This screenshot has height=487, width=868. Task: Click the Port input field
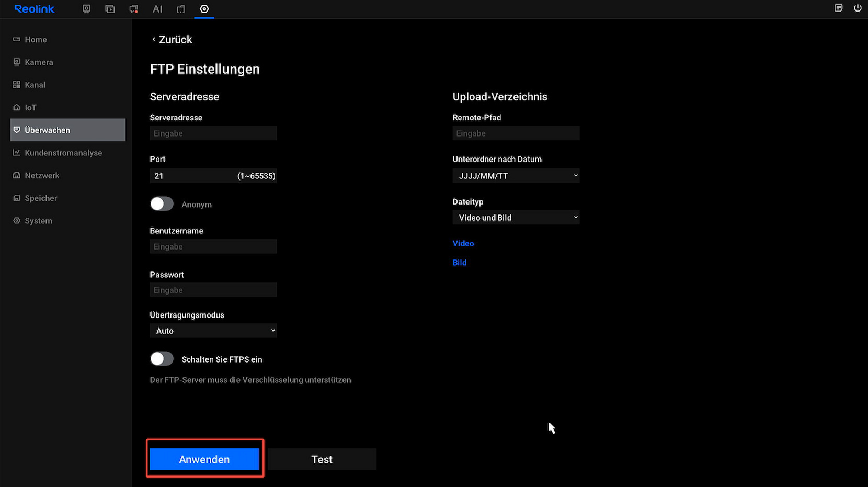click(x=213, y=176)
